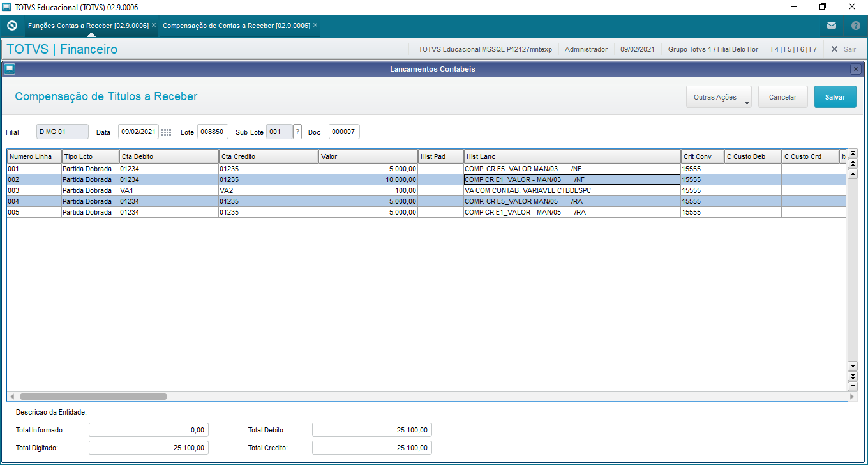This screenshot has height=465, width=868.
Task: Page down with the double-down arrow
Action: 853,376
